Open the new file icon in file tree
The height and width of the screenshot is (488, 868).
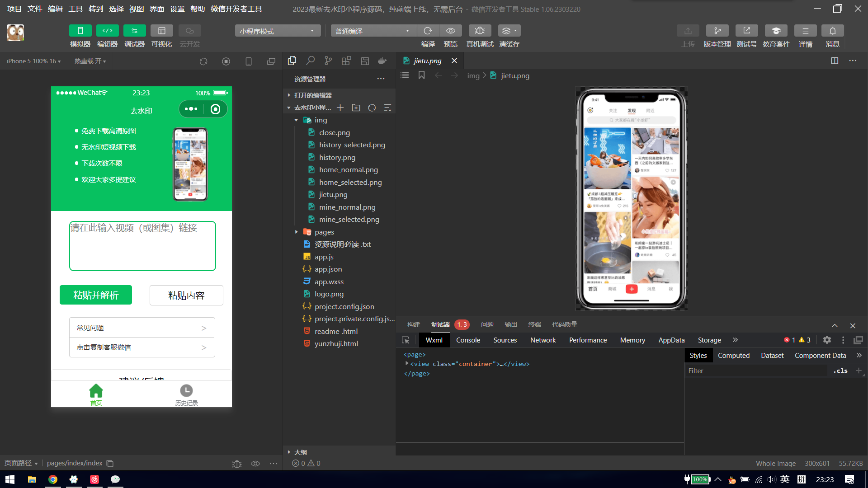340,107
